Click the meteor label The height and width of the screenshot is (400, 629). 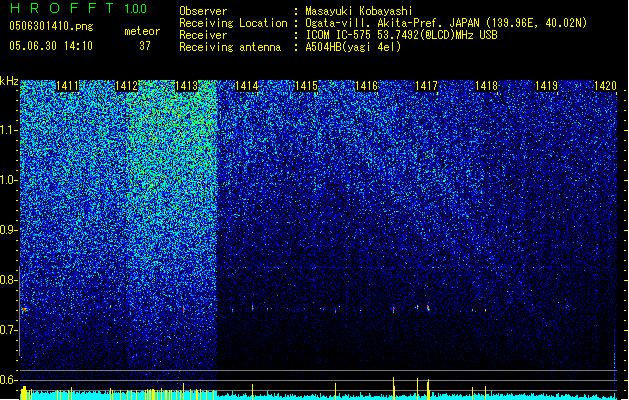pos(142,31)
